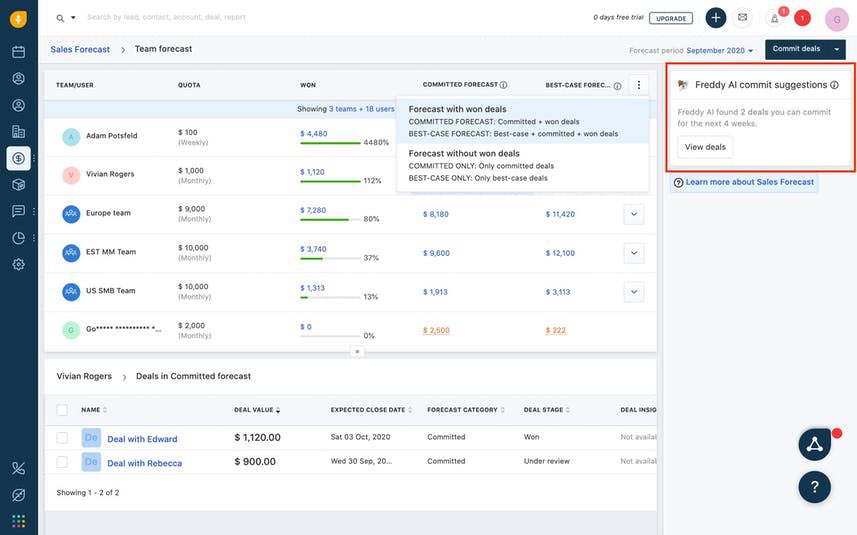The image size is (857, 535).
Task: Click info icon next to Committed Forecast
Action: tap(503, 85)
